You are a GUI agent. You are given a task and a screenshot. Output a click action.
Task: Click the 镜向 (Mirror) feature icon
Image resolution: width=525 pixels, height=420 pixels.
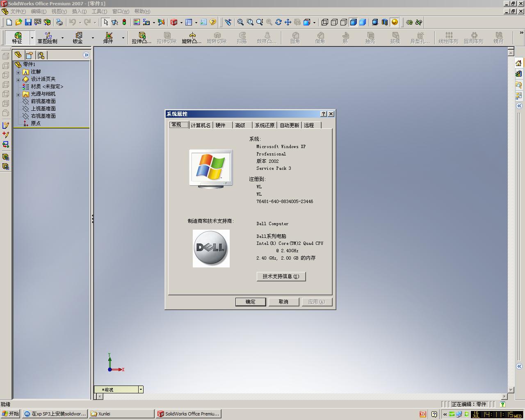(498, 38)
